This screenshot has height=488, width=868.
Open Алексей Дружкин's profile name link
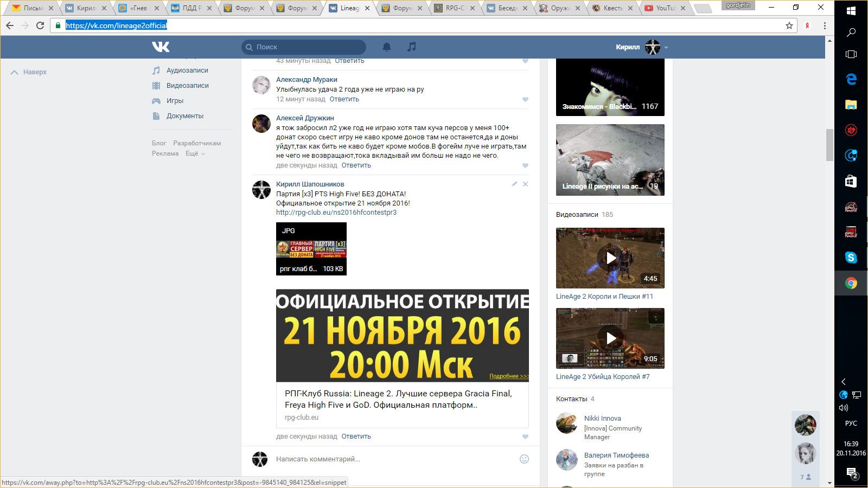tap(305, 118)
